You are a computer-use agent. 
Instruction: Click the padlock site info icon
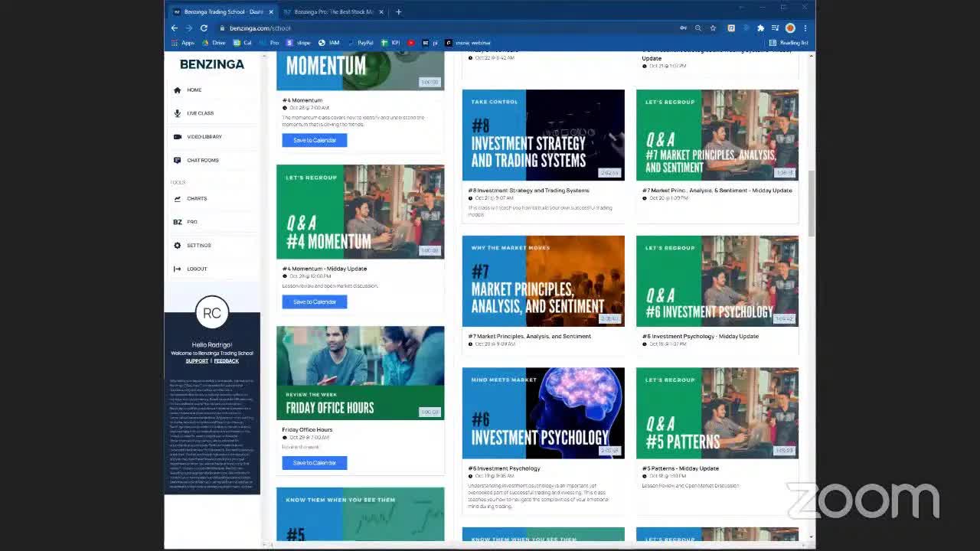[222, 28]
